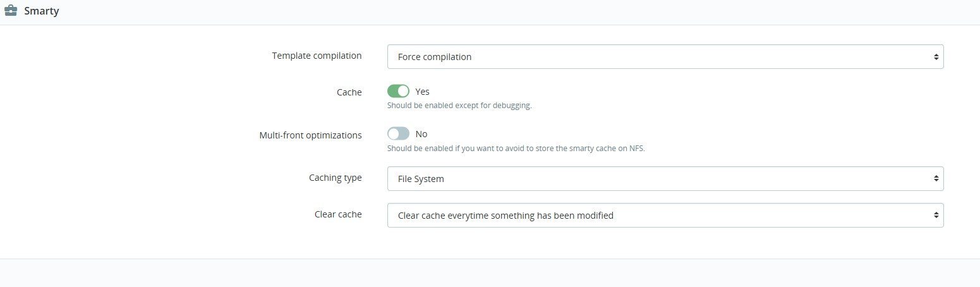Click the help text mentioning NFS

coord(516,149)
